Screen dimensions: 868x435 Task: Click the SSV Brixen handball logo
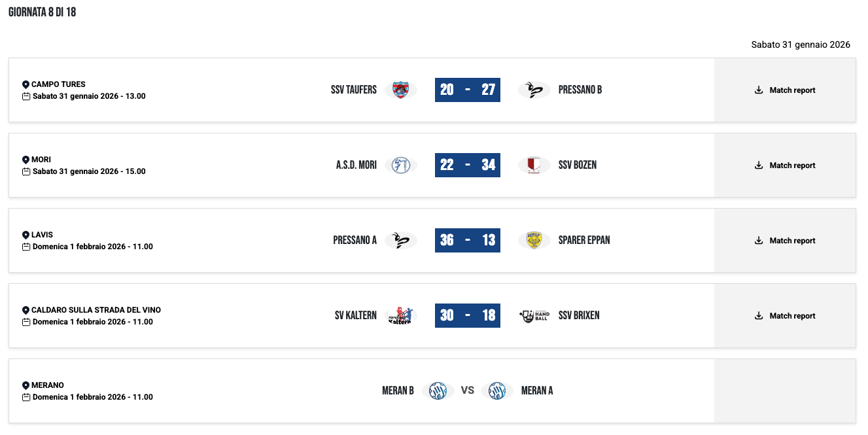(534, 316)
